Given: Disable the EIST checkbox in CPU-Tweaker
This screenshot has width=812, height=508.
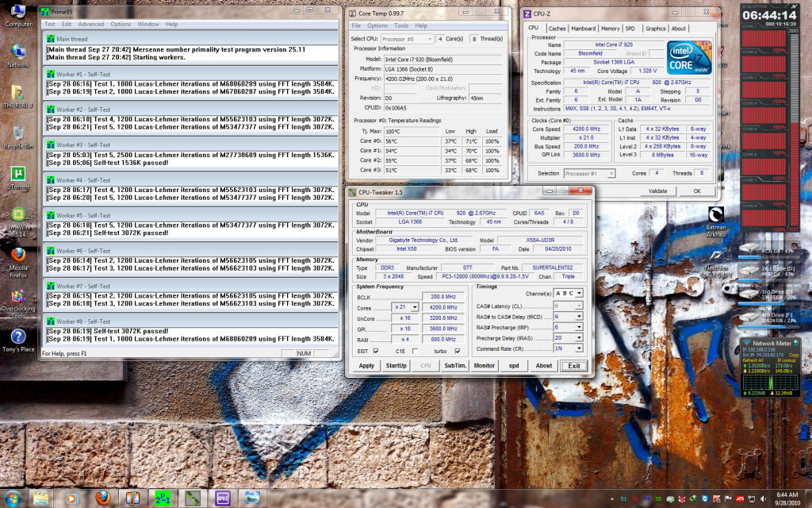Looking at the screenshot, I should [x=376, y=352].
